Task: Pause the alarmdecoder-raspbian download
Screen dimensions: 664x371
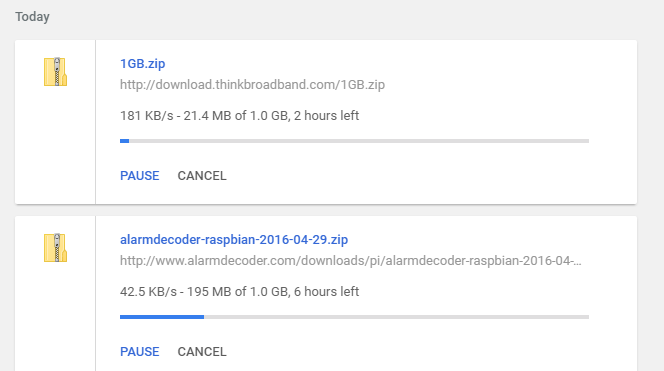Action: click(x=140, y=352)
